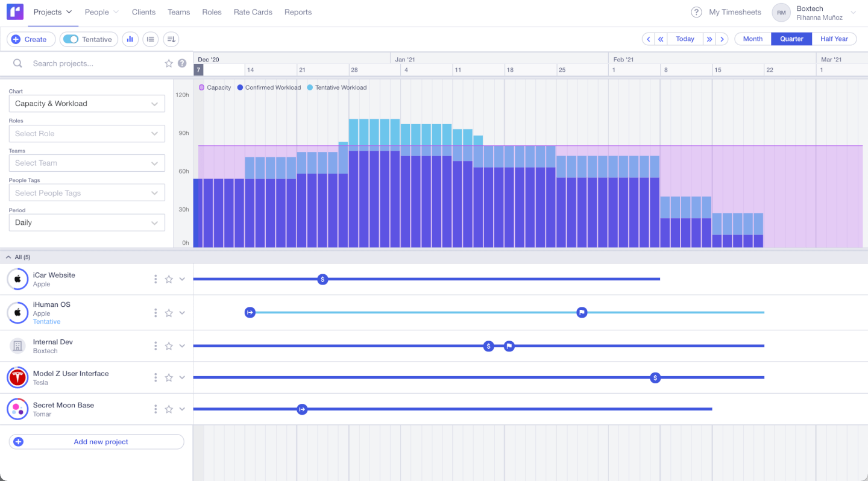
Task: Star the Model Z User Interface project
Action: click(x=169, y=377)
